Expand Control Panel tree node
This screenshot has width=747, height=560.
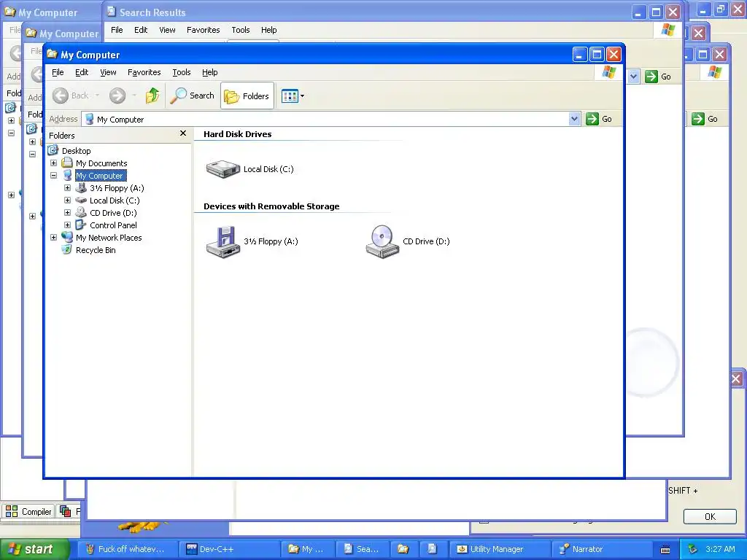pos(67,225)
